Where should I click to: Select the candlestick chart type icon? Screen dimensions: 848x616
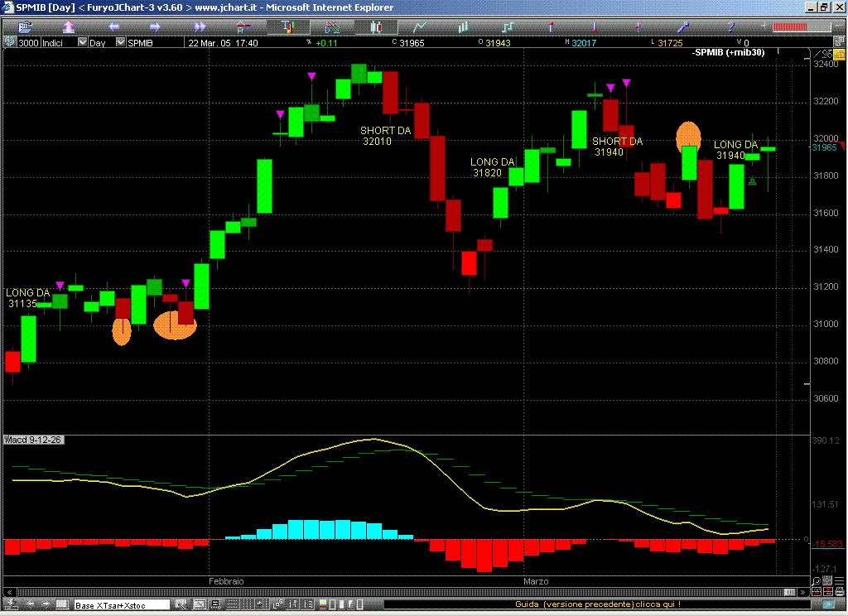pyautogui.click(x=376, y=27)
